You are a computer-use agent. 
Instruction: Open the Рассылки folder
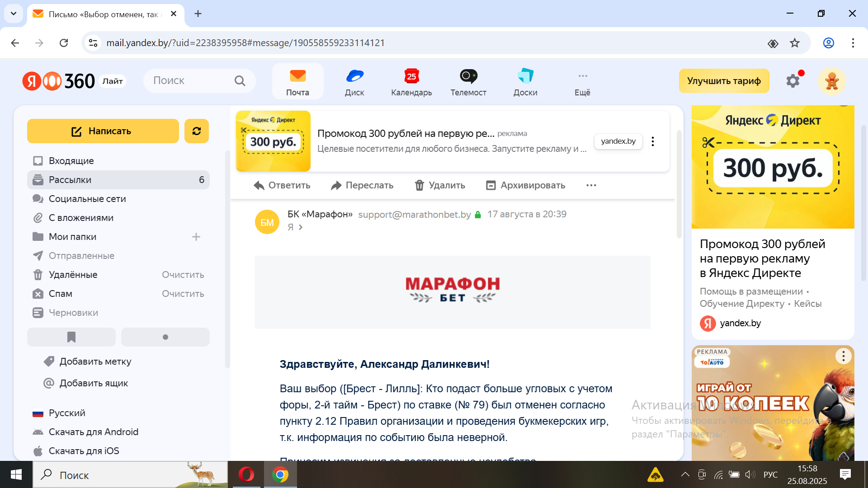(x=118, y=180)
